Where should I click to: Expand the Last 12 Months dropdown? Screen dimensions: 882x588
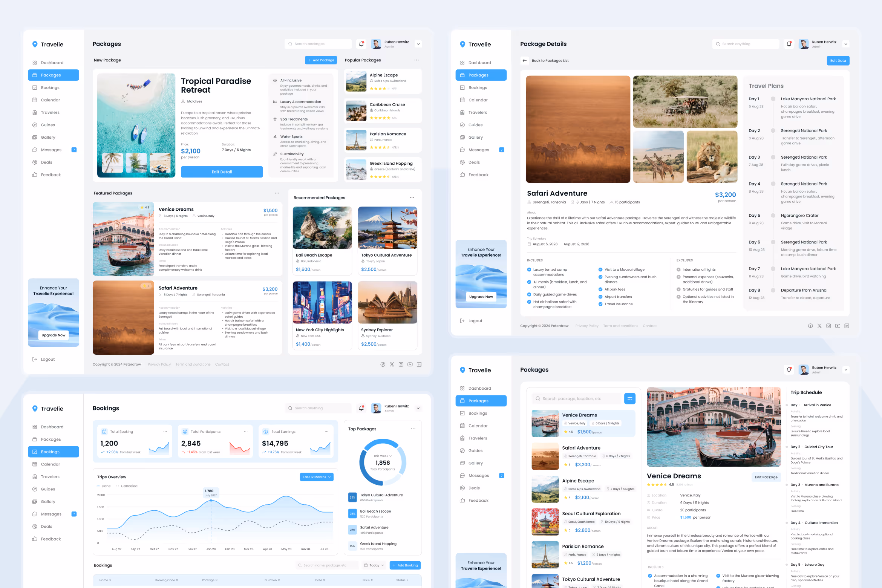tap(317, 477)
